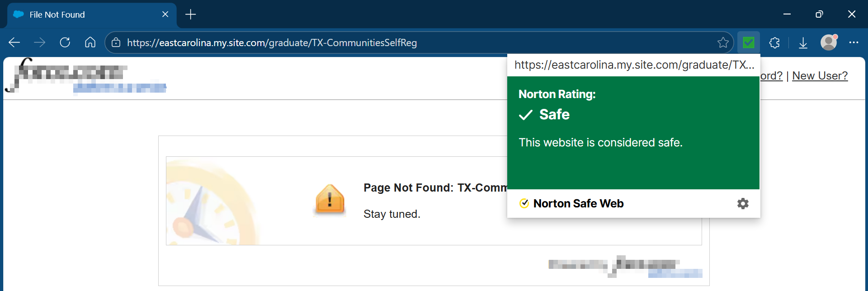Click the address bar URL field
Screen dimensions: 868x291
point(407,42)
